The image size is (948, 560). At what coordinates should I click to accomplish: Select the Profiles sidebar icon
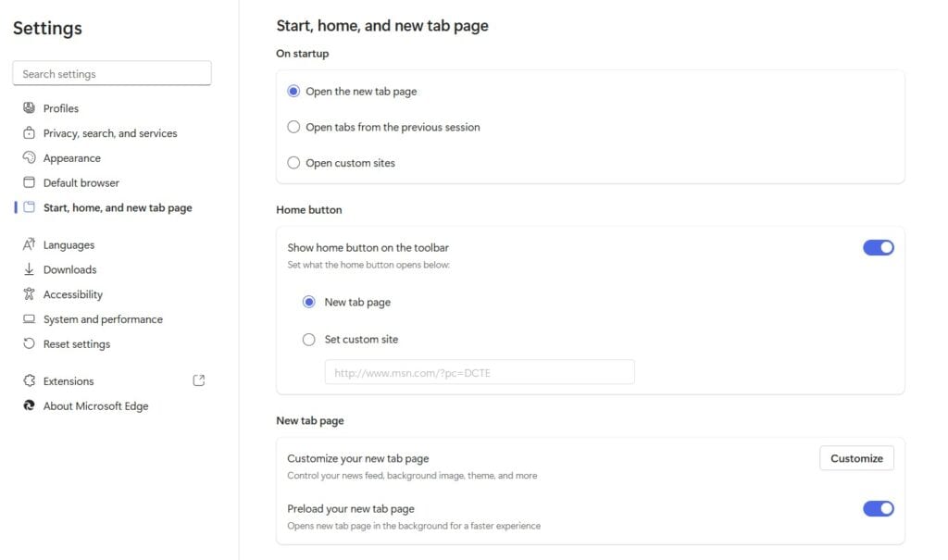point(29,107)
